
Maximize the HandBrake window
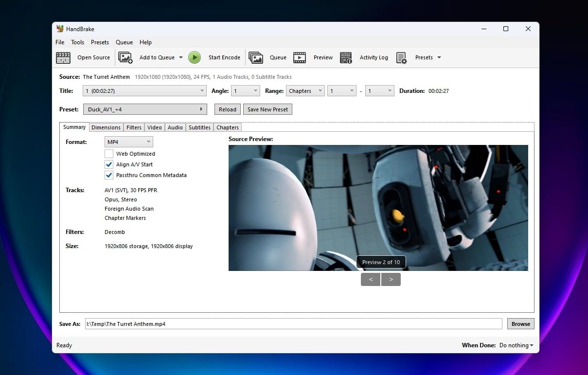coord(506,29)
